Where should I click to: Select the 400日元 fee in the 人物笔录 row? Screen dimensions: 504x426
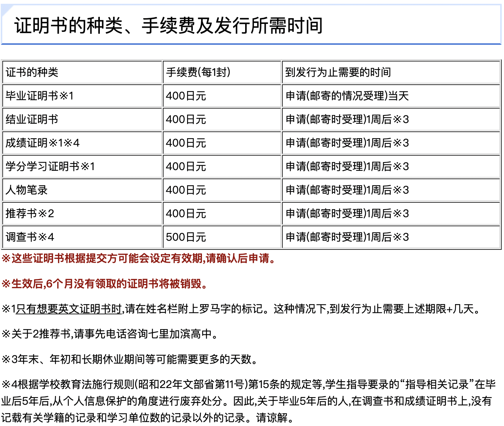click(222, 190)
